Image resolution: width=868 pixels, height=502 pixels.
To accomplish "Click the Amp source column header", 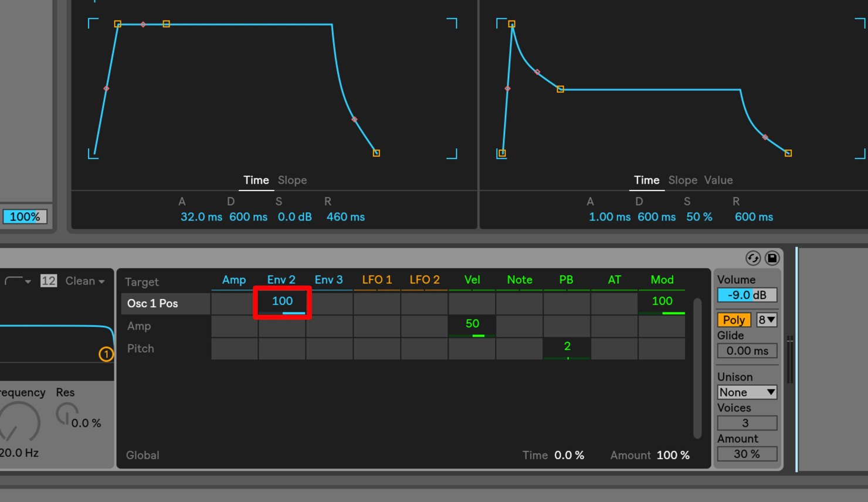I will click(234, 280).
